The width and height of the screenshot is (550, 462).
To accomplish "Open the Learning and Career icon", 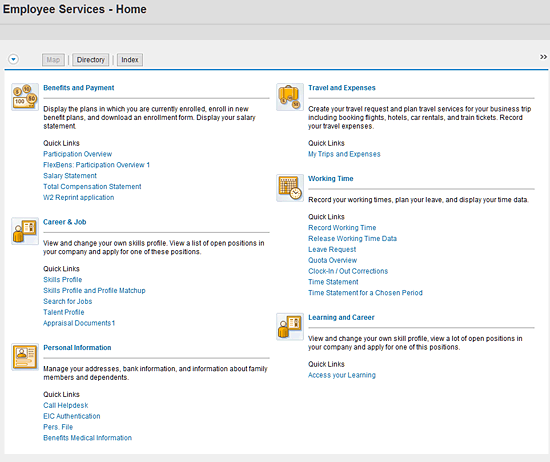I will tap(290, 327).
